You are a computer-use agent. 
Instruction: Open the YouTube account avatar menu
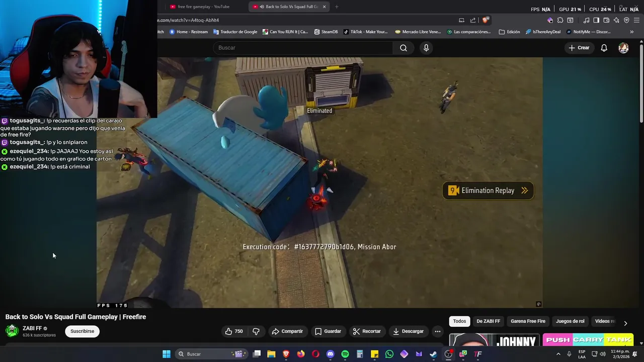point(623,48)
